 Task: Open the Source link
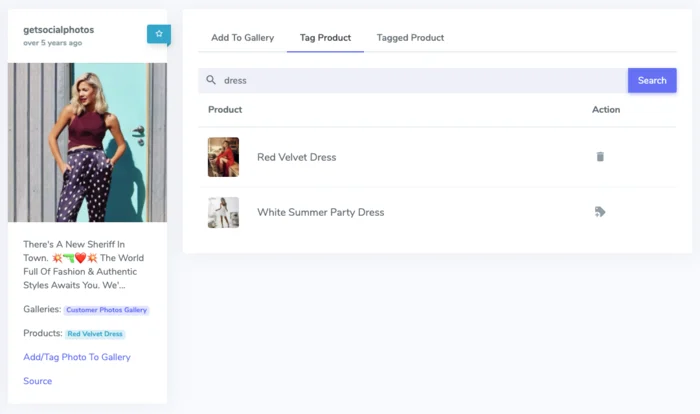[38, 381]
